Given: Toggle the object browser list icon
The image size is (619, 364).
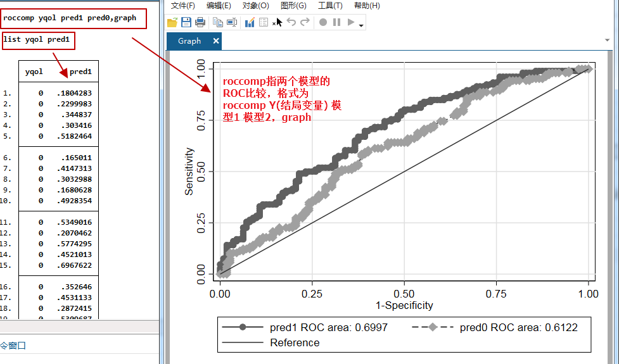Looking at the screenshot, I should [x=264, y=23].
